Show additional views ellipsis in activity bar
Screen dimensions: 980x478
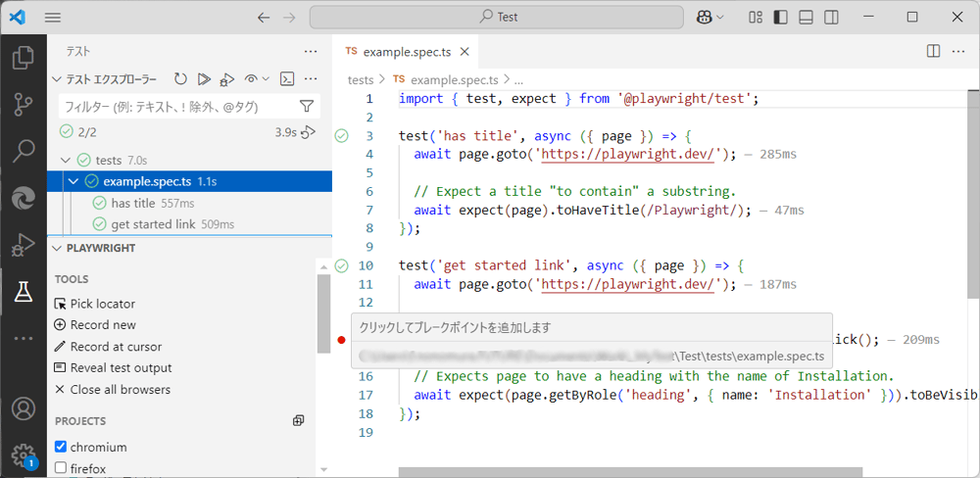pyautogui.click(x=24, y=338)
